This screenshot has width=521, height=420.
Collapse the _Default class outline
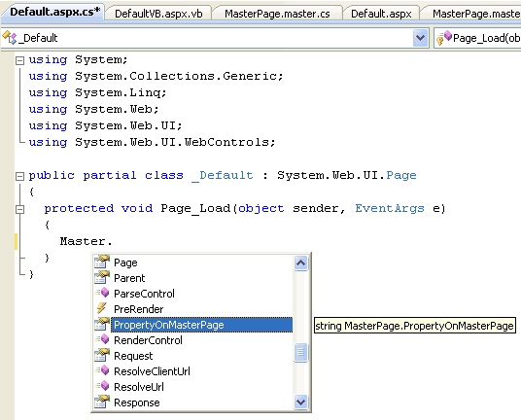click(x=20, y=176)
